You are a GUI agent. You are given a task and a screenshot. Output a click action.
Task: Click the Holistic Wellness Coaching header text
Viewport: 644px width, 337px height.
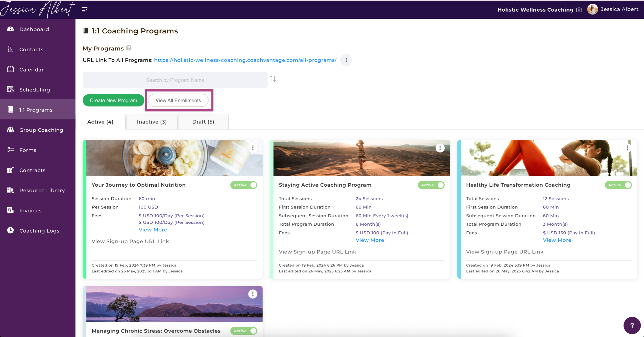(x=535, y=10)
